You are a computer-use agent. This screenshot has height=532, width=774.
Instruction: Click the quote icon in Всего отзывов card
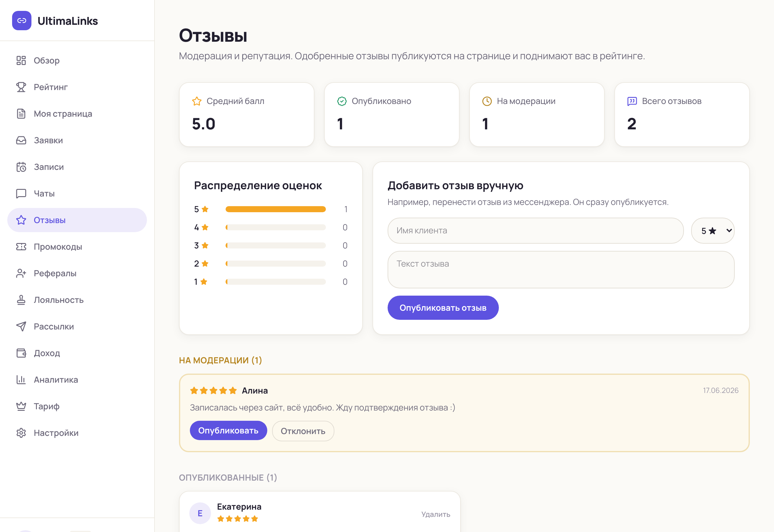[632, 101]
